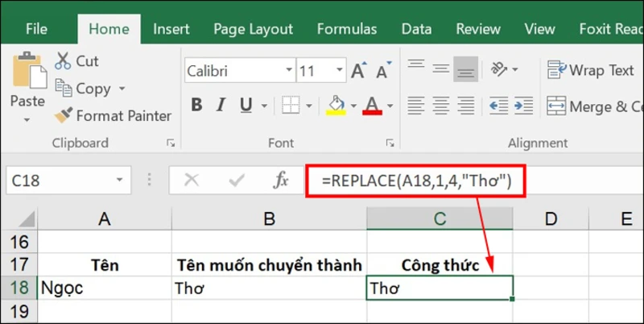This screenshot has height=324, width=644.
Task: Select Middle Align icon
Action: (x=440, y=68)
